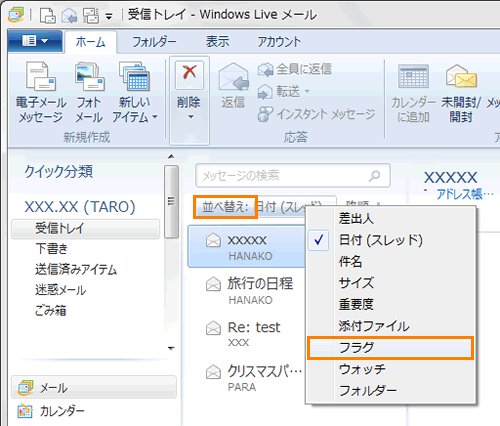Viewport: 500px width, 426px height.
Task: Open the 下書き folder
Action: coord(52,249)
